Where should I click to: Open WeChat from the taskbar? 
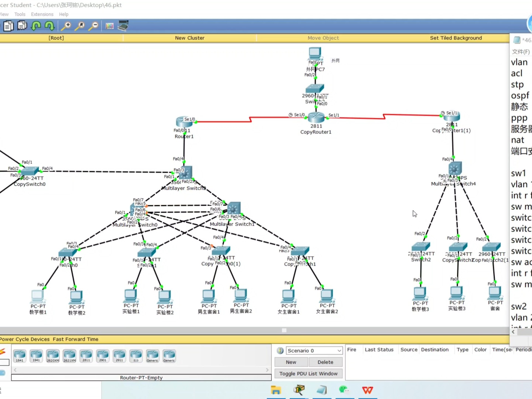(x=344, y=390)
